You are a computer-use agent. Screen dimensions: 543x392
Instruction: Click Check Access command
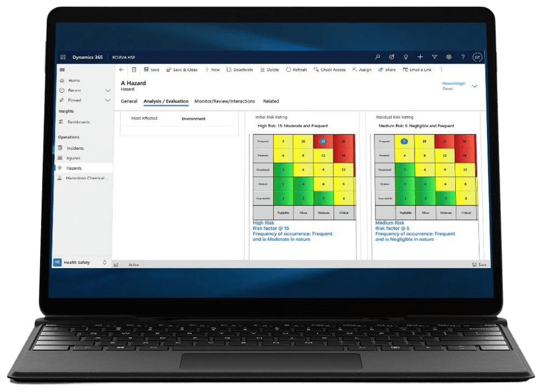coord(329,70)
